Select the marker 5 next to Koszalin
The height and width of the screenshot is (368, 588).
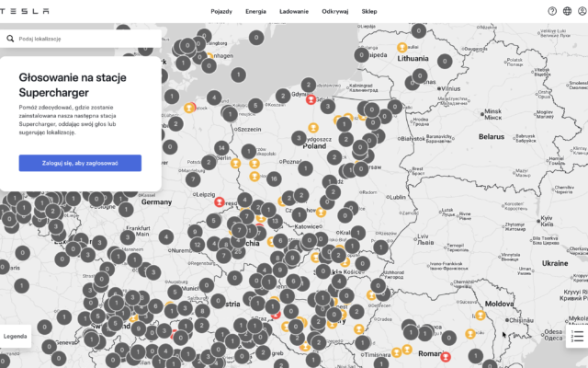click(255, 106)
